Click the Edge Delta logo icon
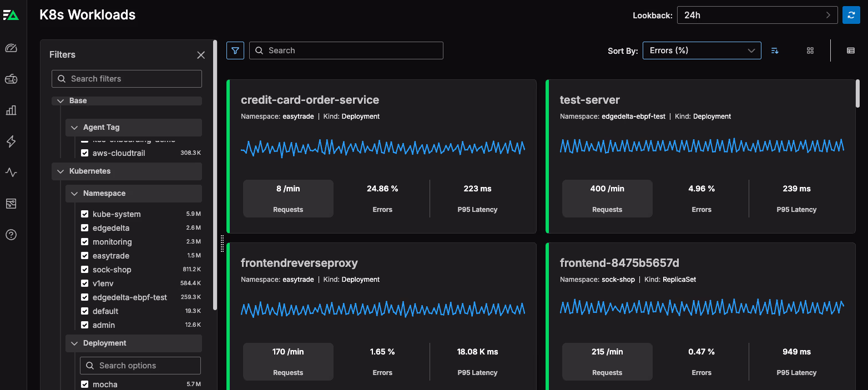Image resolution: width=868 pixels, height=390 pixels. [11, 15]
